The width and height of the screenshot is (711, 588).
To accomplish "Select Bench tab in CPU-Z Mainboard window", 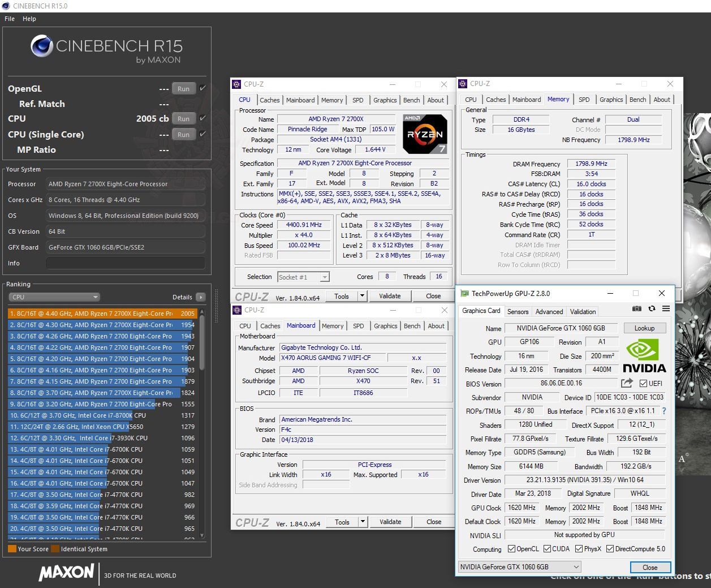I will tap(412, 326).
